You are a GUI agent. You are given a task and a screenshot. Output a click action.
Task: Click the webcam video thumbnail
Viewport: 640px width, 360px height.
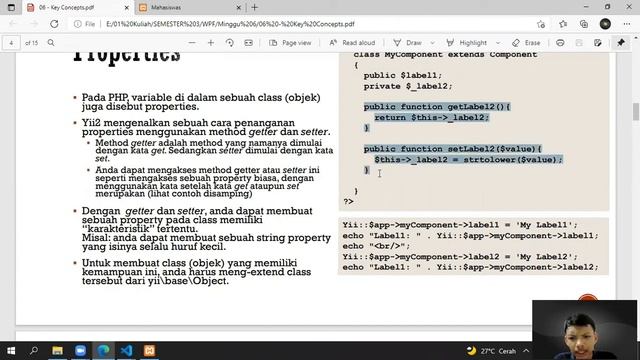tap(584, 330)
